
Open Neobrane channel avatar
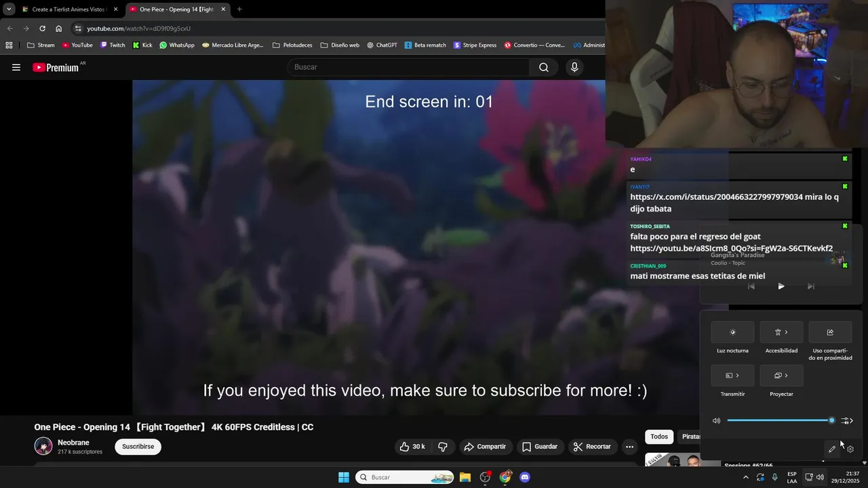tap(43, 446)
